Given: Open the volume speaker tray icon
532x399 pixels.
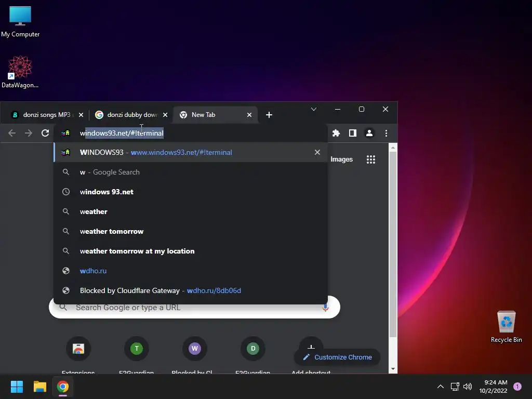Looking at the screenshot, I should point(468,387).
